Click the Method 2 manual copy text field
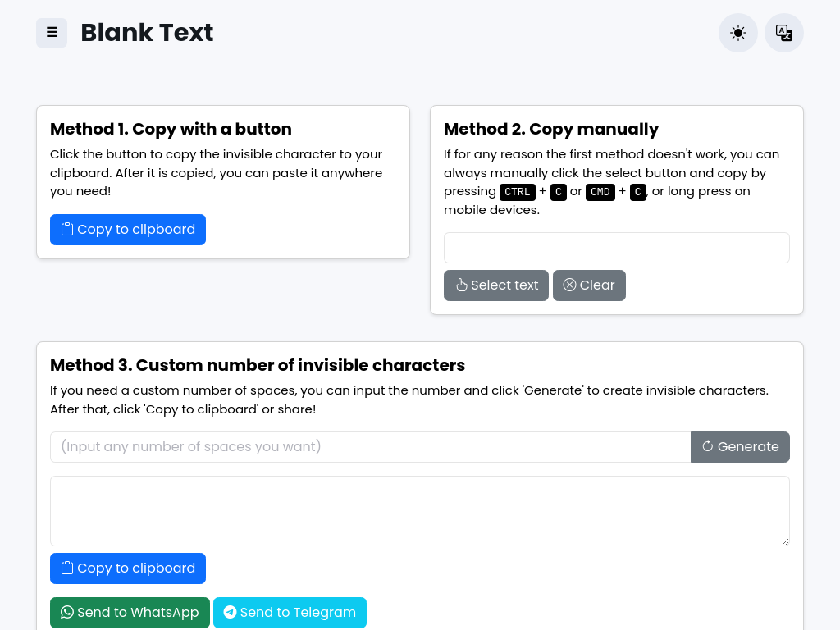Screen dimensions: 840x630 (x=616, y=247)
